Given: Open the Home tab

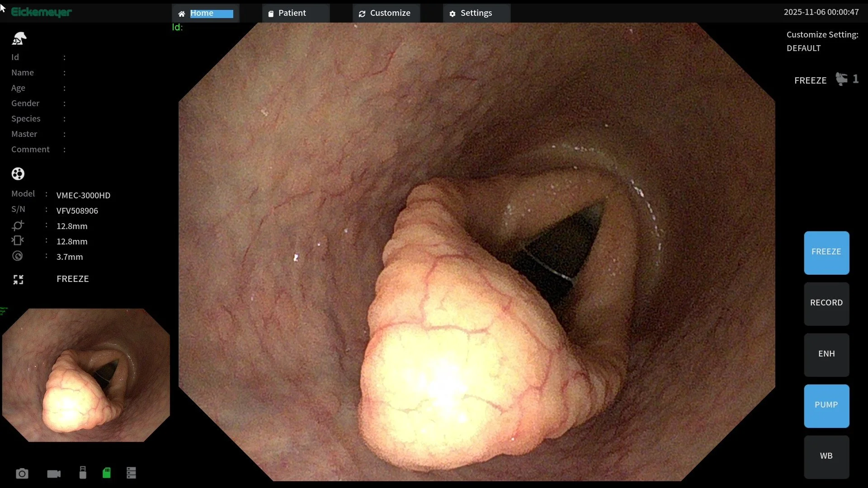Looking at the screenshot, I should pyautogui.click(x=205, y=13).
